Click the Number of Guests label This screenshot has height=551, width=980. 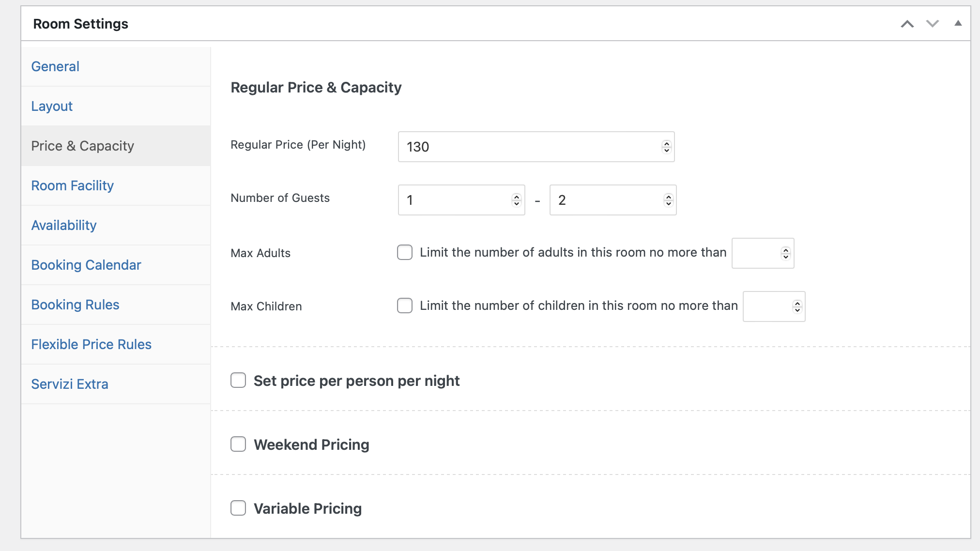(280, 198)
